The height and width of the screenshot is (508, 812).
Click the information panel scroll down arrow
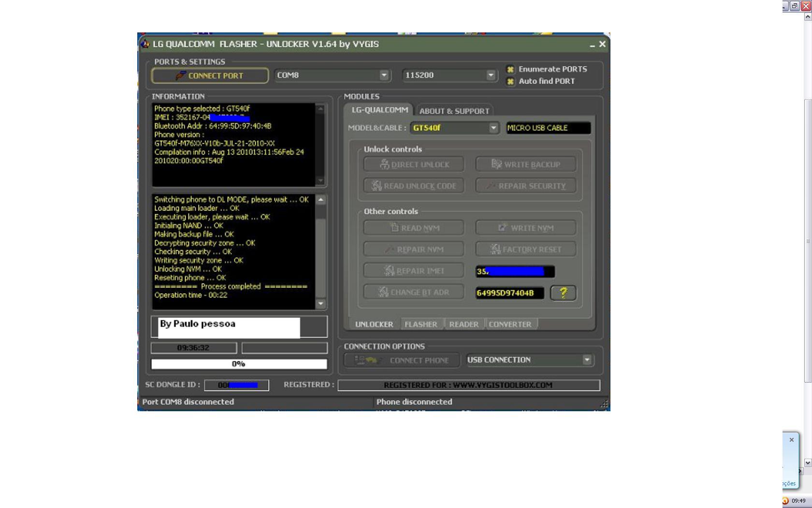click(x=320, y=180)
